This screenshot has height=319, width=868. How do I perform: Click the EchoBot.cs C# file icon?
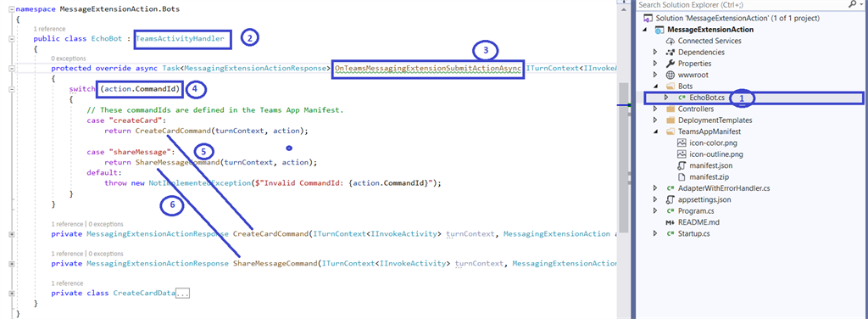(682, 98)
